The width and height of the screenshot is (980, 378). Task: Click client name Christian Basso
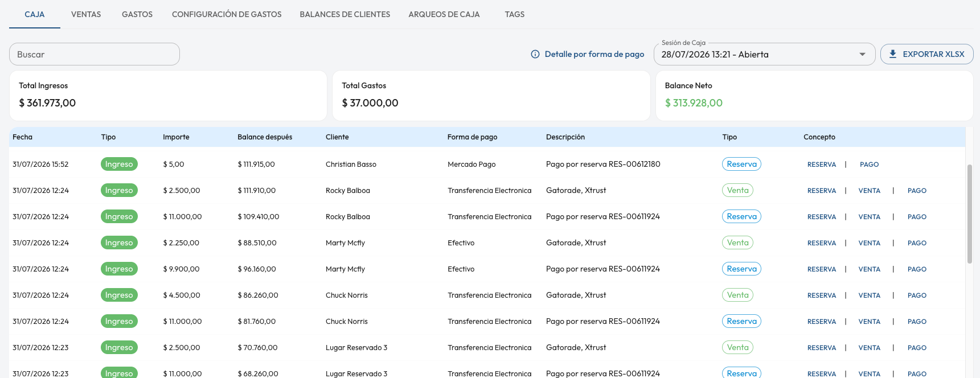click(x=351, y=165)
